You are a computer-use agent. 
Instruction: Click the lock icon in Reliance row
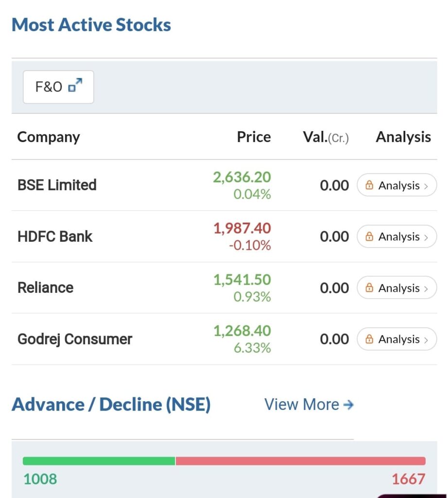click(369, 288)
